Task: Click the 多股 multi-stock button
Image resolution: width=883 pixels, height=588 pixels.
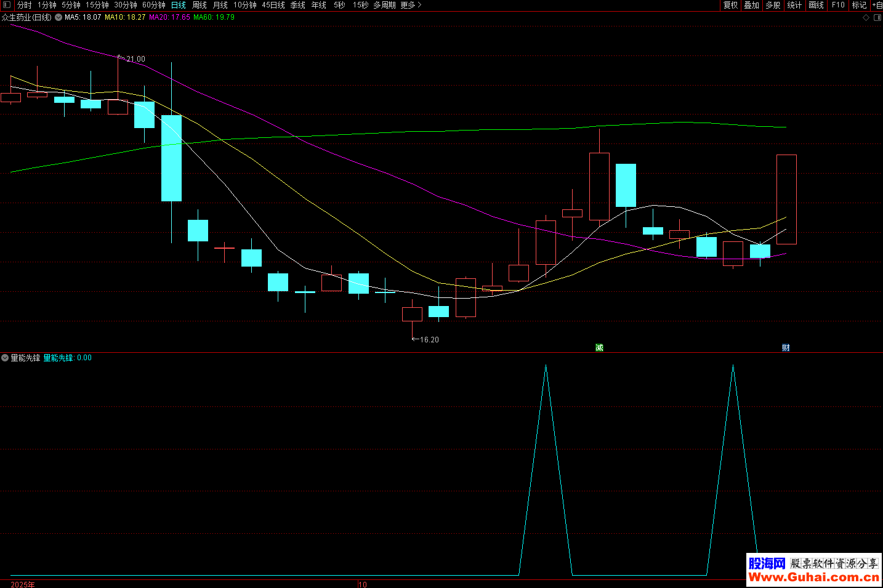Action: click(773, 5)
